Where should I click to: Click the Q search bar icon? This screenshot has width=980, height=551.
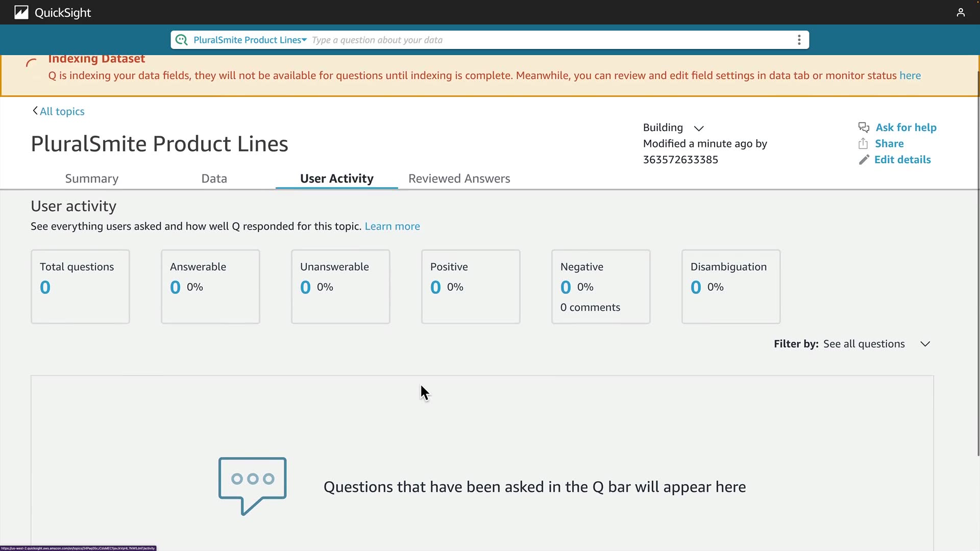[x=181, y=40]
